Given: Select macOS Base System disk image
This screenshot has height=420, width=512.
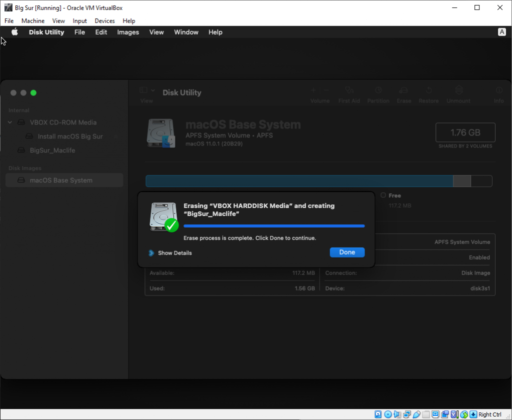Looking at the screenshot, I should click(60, 180).
